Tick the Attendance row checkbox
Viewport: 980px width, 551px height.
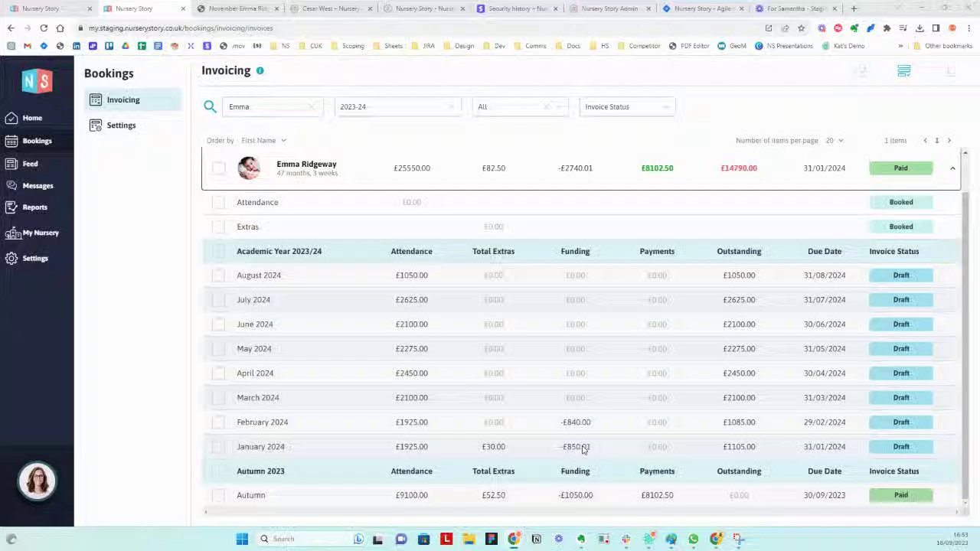tap(219, 202)
